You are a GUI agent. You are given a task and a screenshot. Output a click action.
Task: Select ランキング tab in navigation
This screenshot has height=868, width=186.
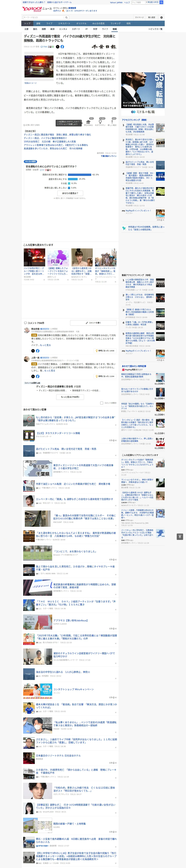click(115, 24)
